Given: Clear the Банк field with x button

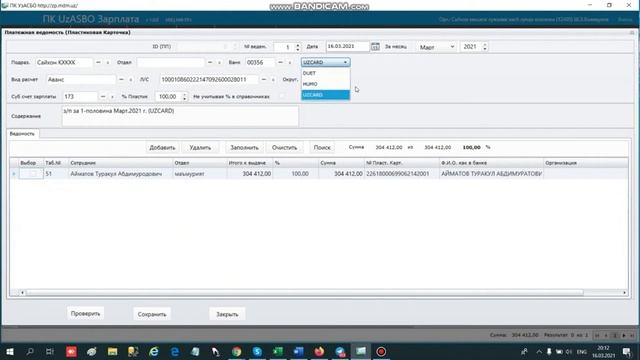Looking at the screenshot, I should tap(290, 63).
